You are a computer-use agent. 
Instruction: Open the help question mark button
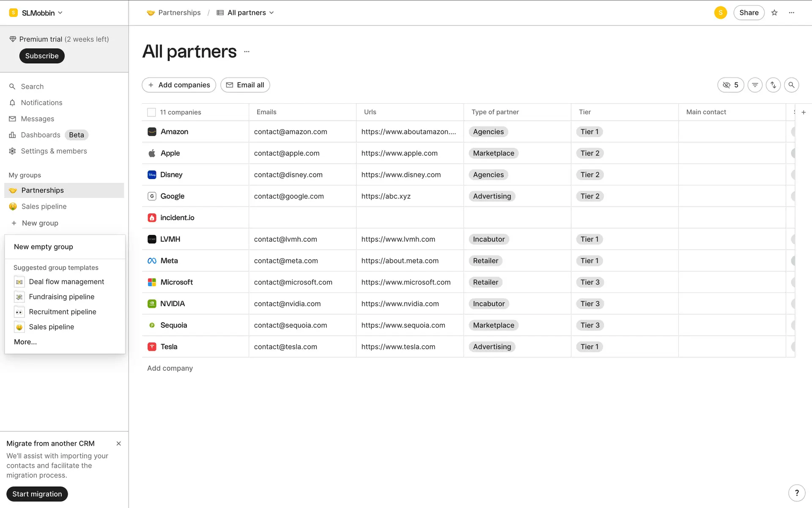tap(797, 493)
